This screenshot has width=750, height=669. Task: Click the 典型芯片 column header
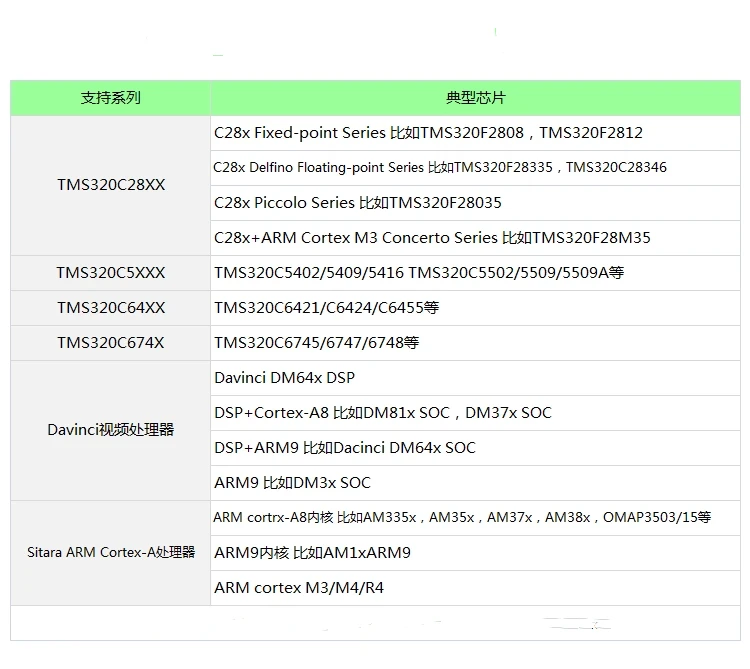(x=475, y=98)
